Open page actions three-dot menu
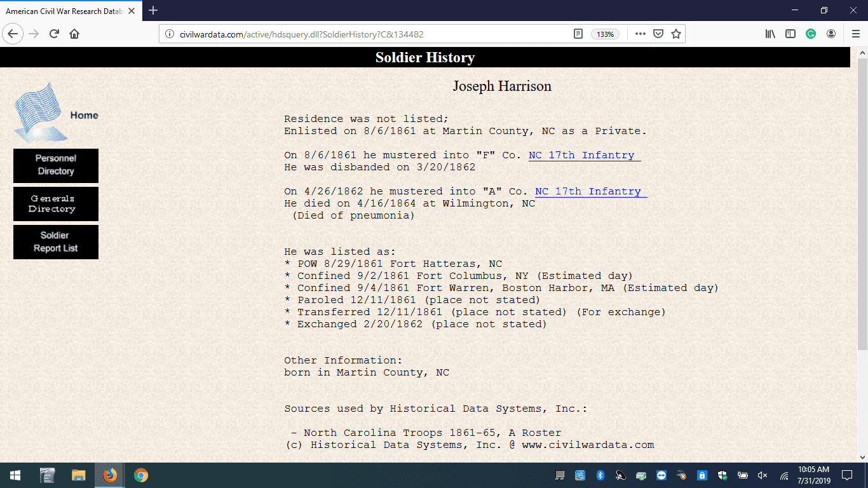This screenshot has height=488, width=868. [641, 34]
